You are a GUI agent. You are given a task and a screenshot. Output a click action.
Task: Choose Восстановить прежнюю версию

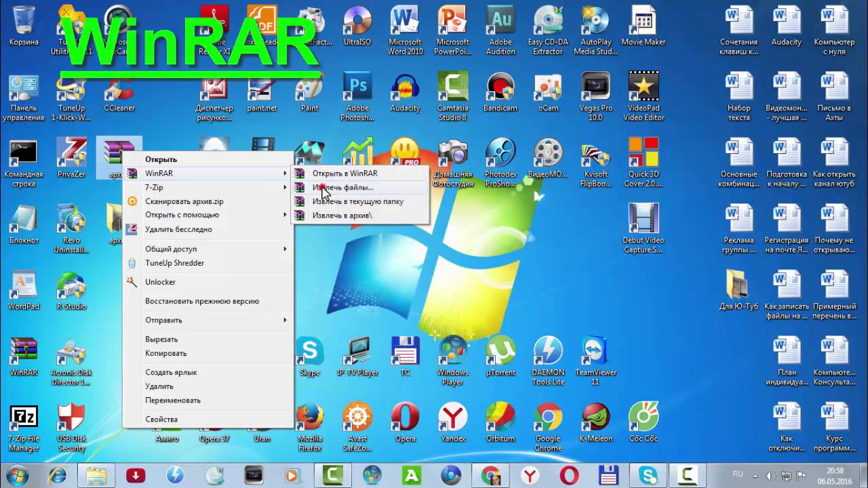point(208,301)
